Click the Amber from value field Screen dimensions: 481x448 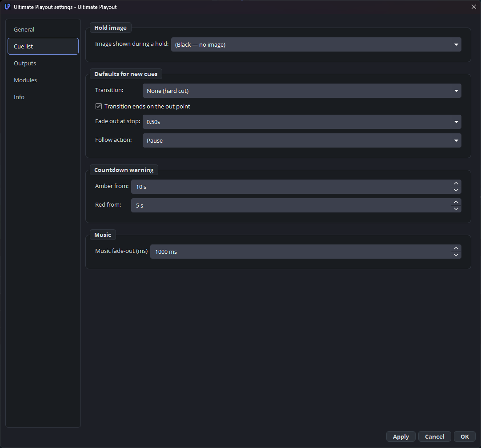[291, 187]
